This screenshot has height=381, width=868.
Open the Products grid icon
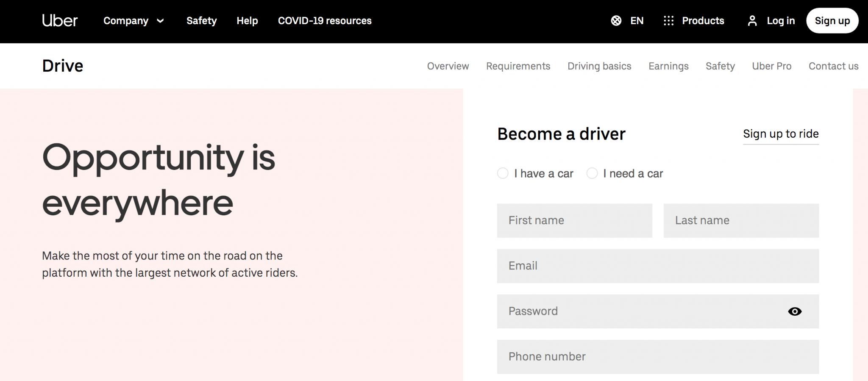[x=668, y=20]
